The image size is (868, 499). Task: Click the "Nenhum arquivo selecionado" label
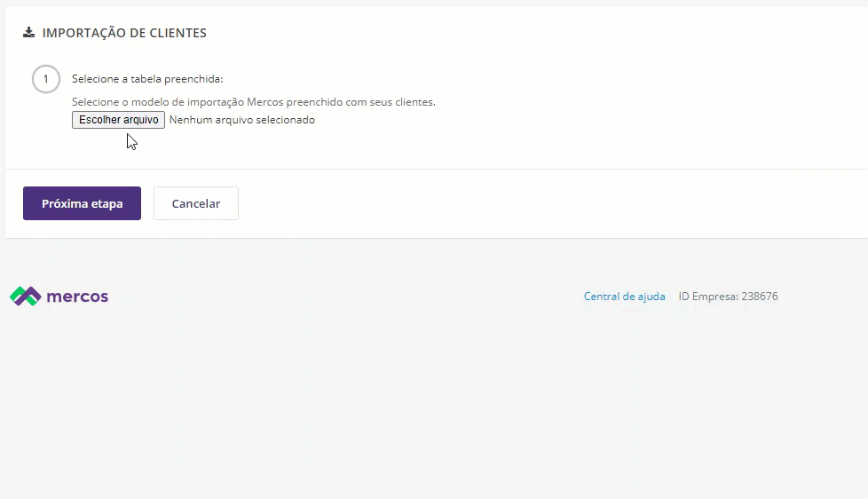(241, 120)
